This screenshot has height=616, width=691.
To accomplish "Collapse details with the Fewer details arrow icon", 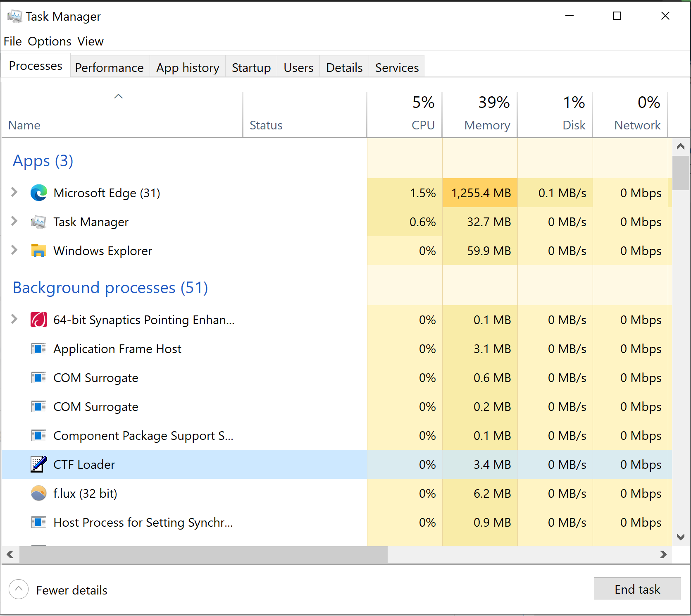I will (x=19, y=589).
